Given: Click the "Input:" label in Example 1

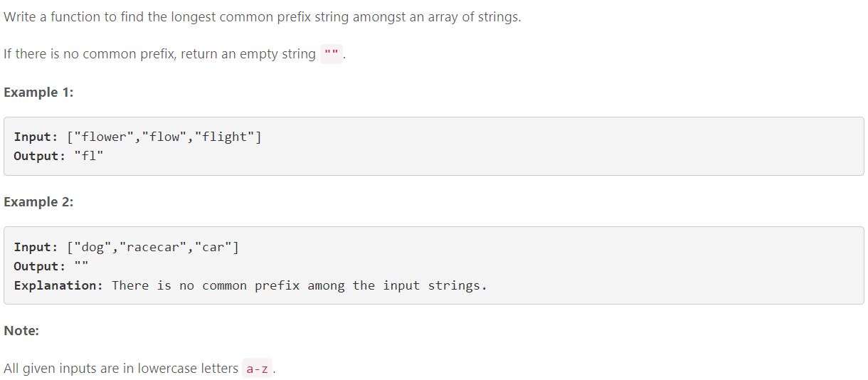Looking at the screenshot, I should 36,137.
